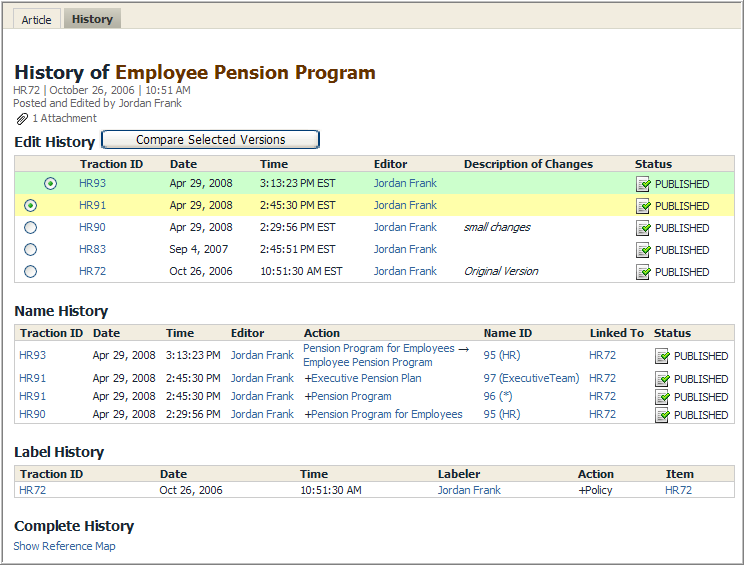Screen dimensions: 744x565
Task: Select the radio button for version HR93
Action: pyautogui.click(x=51, y=184)
